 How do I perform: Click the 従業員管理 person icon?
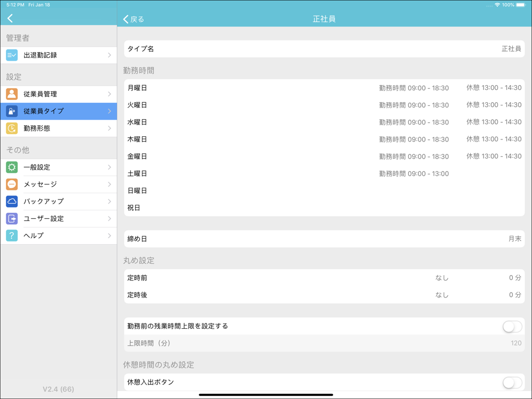pos(12,94)
